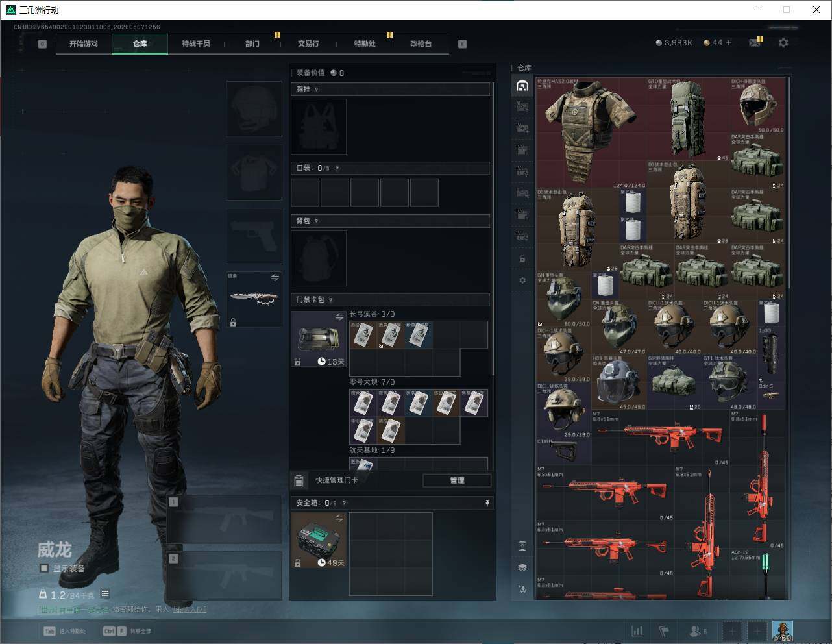Select the GT1 战术头盔 helmet

(x=729, y=382)
